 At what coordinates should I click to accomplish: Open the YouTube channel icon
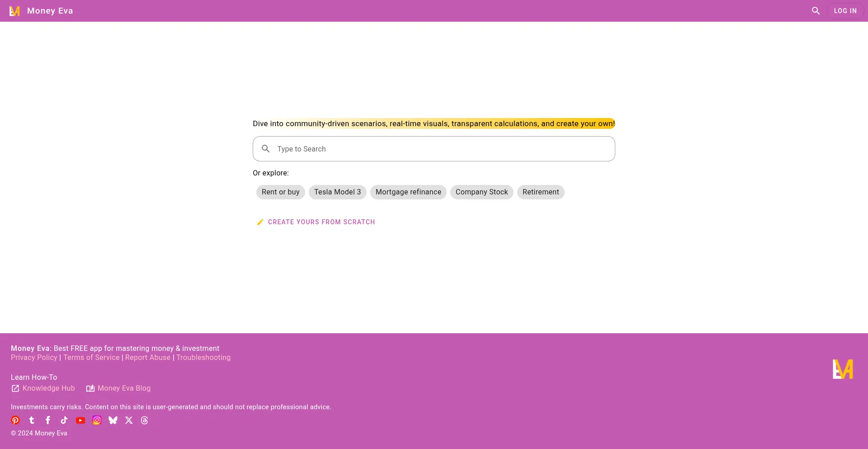80,420
